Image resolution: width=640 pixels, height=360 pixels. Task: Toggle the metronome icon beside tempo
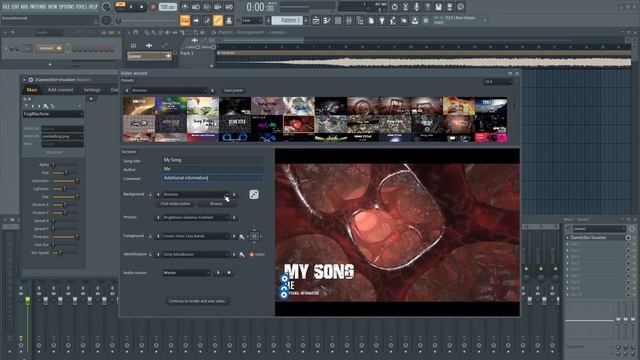pyautogui.click(x=184, y=7)
